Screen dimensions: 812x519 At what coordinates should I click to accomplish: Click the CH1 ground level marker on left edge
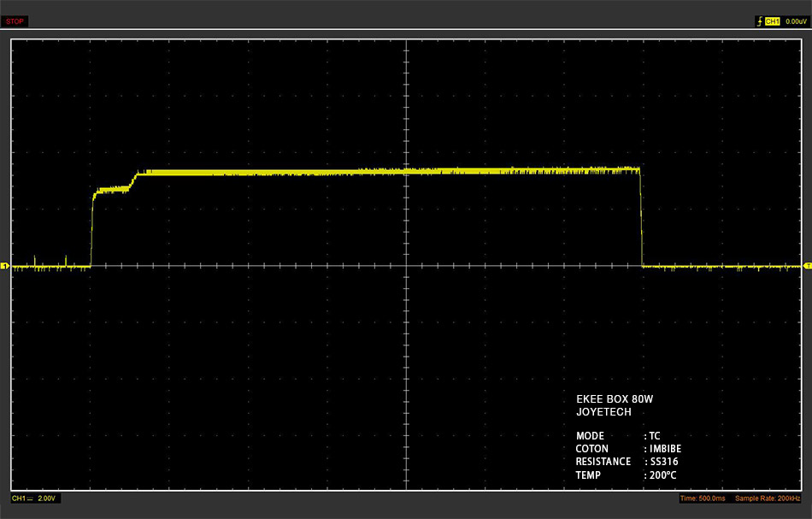4,266
